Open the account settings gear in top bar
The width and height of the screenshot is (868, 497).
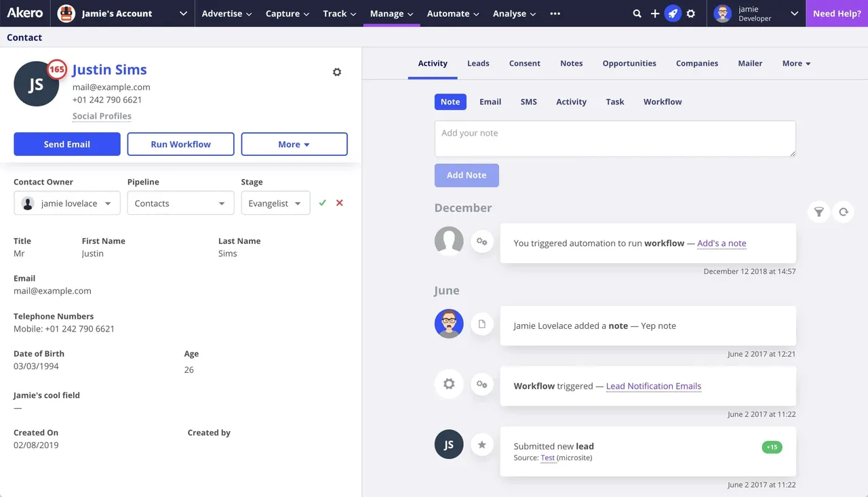pos(691,14)
